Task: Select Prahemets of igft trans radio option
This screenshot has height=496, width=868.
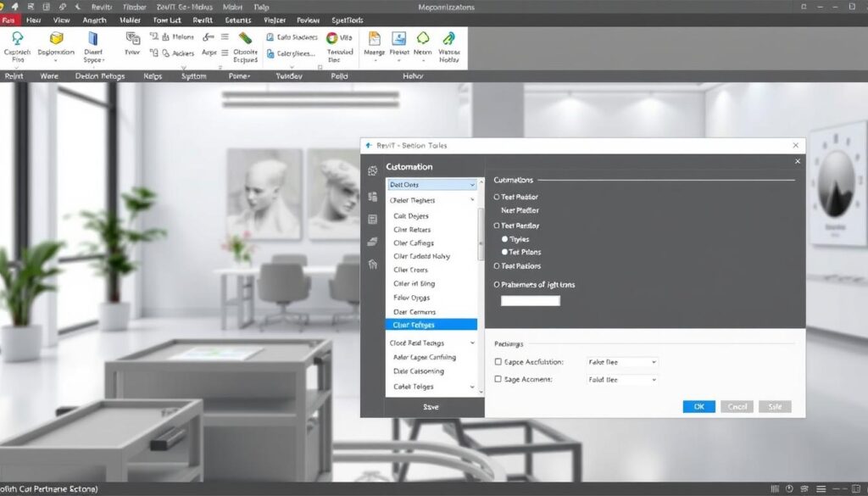Action: point(497,285)
